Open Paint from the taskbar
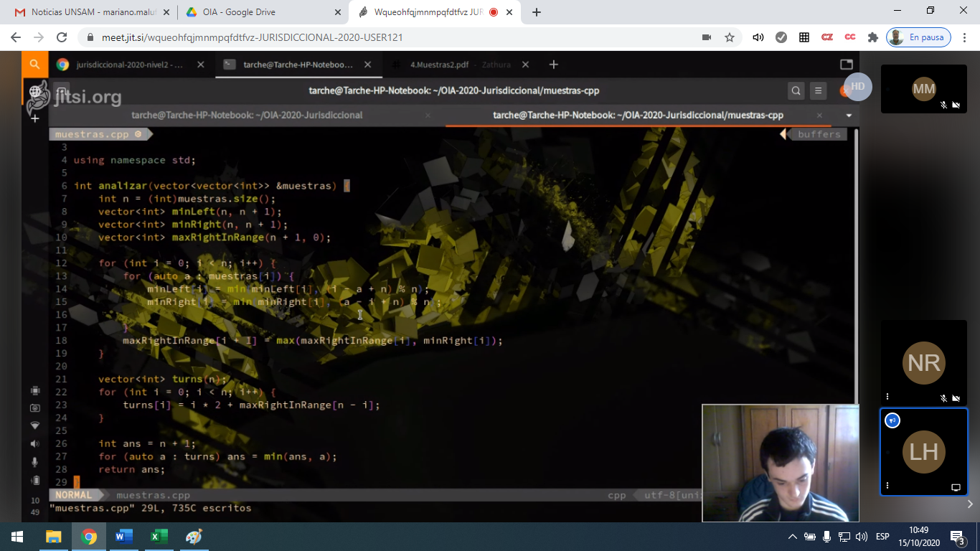 [x=194, y=537]
